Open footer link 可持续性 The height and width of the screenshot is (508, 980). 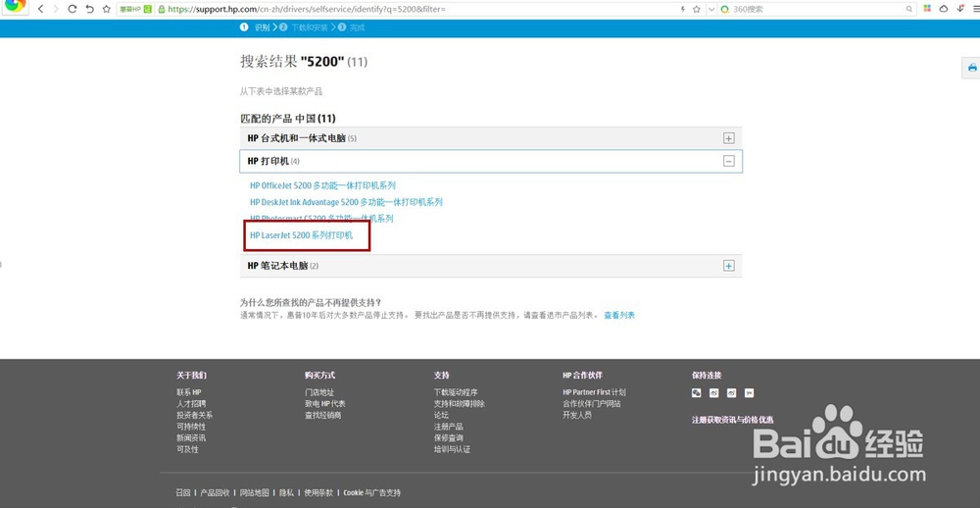pyautogui.click(x=191, y=427)
